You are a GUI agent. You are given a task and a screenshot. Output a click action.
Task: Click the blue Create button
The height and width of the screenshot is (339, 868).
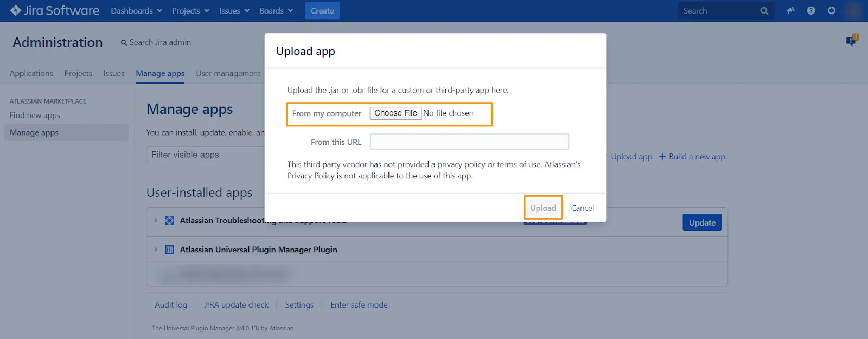[x=322, y=11]
